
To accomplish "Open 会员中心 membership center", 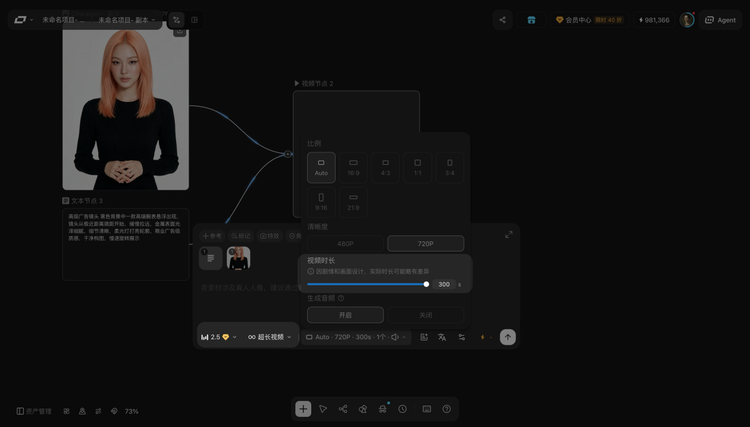I will pyautogui.click(x=589, y=20).
